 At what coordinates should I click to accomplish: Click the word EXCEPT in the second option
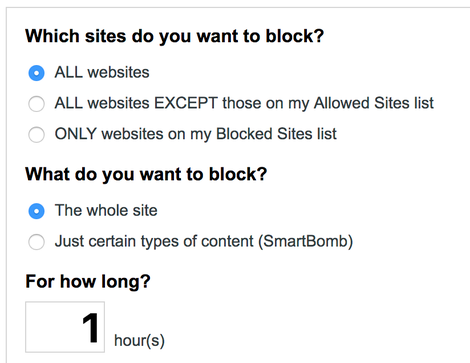186,103
